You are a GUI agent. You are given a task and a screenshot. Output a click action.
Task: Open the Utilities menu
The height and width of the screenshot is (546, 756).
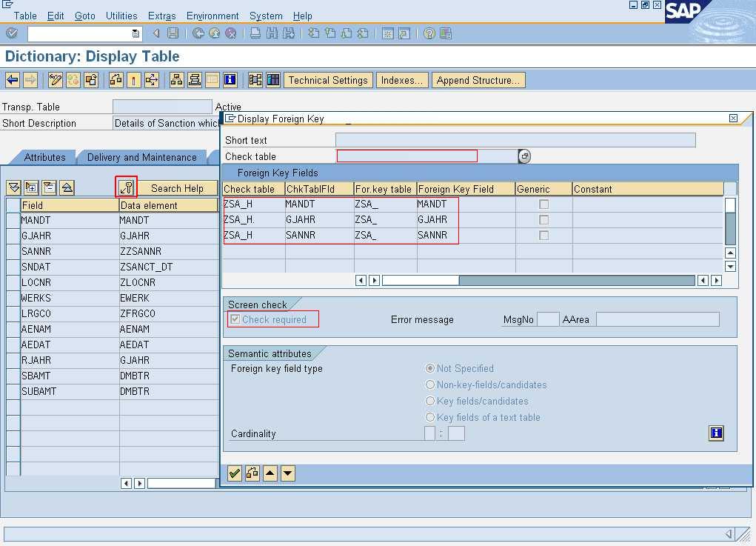pyautogui.click(x=121, y=16)
